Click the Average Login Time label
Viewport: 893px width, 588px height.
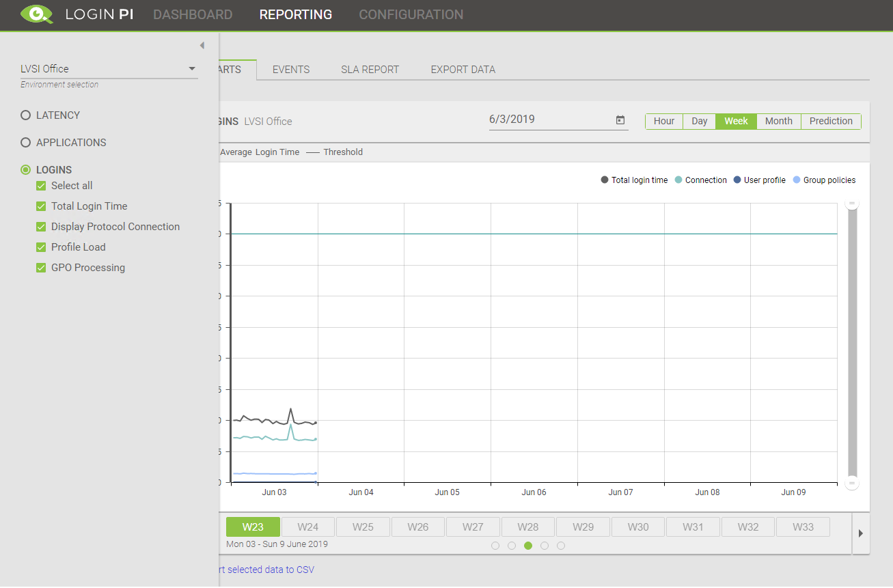point(260,152)
